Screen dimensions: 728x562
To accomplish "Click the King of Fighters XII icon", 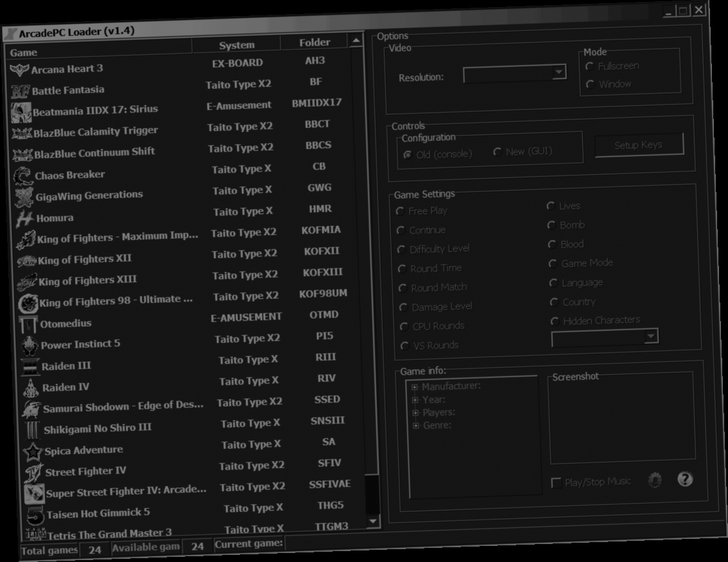I will click(x=27, y=261).
